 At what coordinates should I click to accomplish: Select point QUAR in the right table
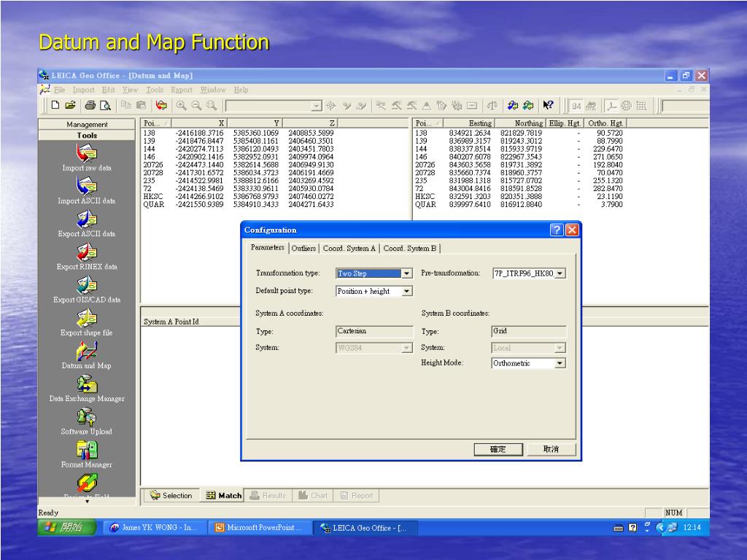click(425, 204)
